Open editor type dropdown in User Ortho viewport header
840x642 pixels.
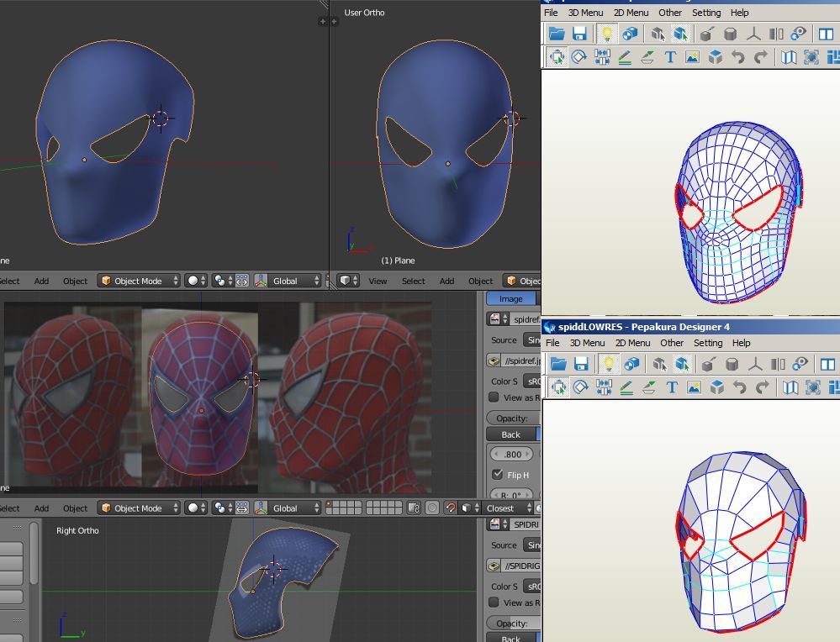point(348,281)
